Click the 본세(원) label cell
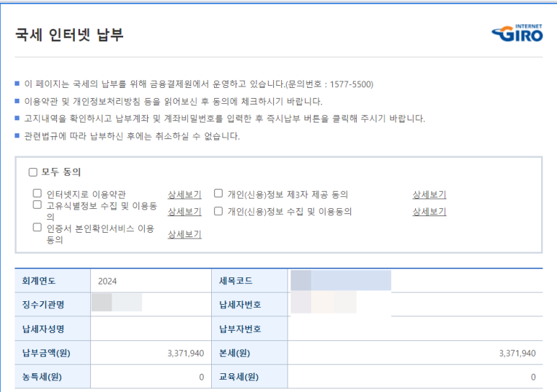This screenshot has height=392, width=557. (249, 353)
